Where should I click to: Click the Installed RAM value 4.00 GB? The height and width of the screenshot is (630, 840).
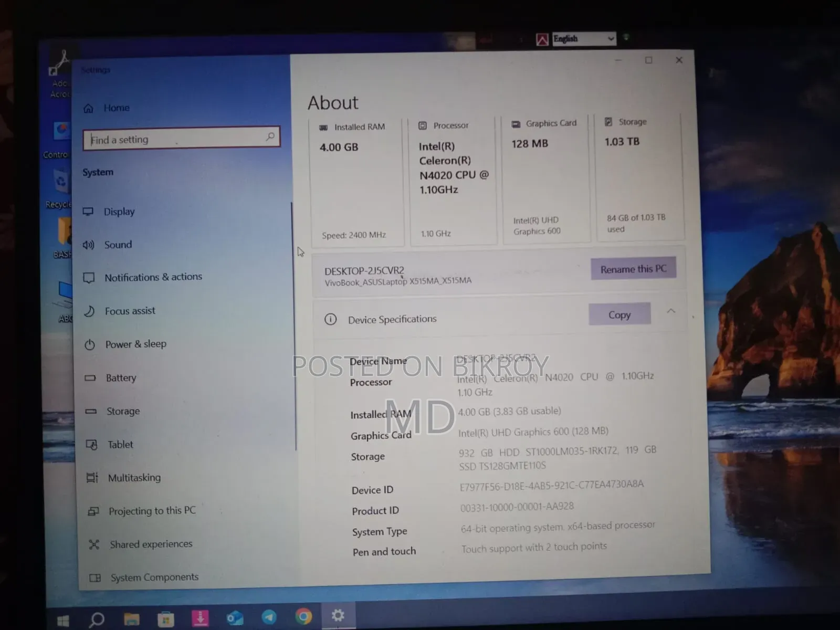click(x=509, y=412)
